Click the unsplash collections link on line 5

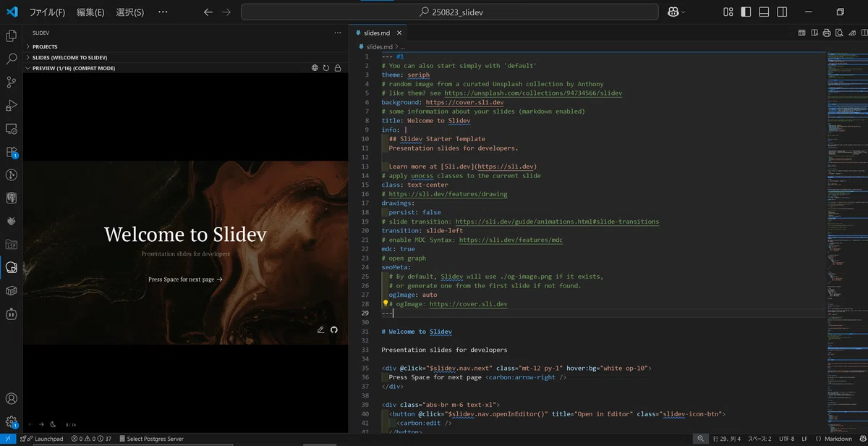pos(533,93)
